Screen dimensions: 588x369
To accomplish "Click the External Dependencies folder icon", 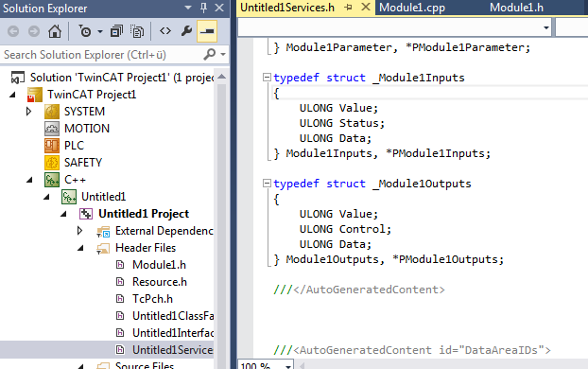I will 103,231.
